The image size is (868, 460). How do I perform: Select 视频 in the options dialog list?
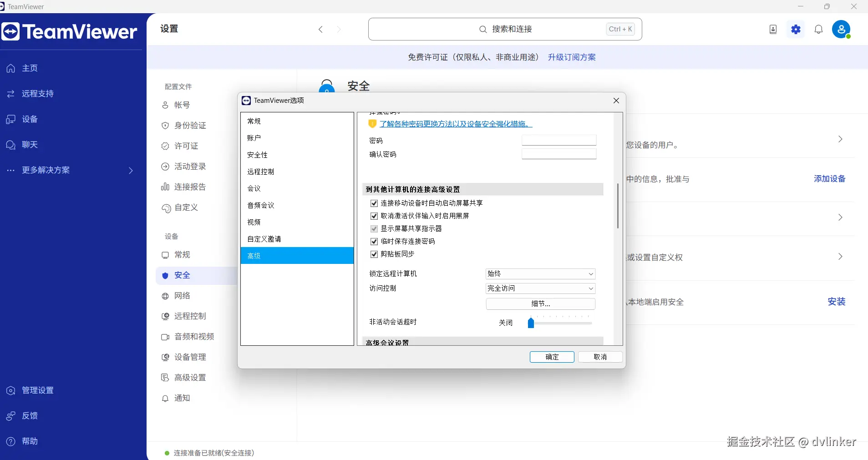click(297, 222)
